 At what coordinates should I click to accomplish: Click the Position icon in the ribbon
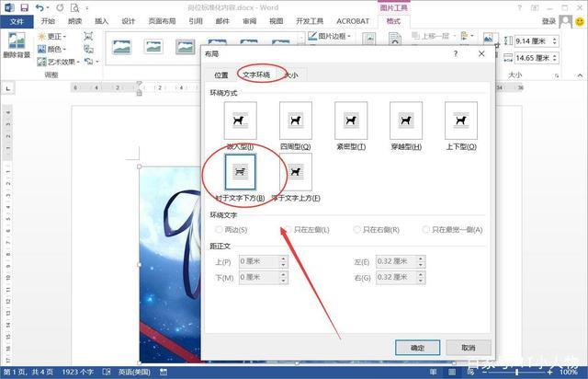369,39
